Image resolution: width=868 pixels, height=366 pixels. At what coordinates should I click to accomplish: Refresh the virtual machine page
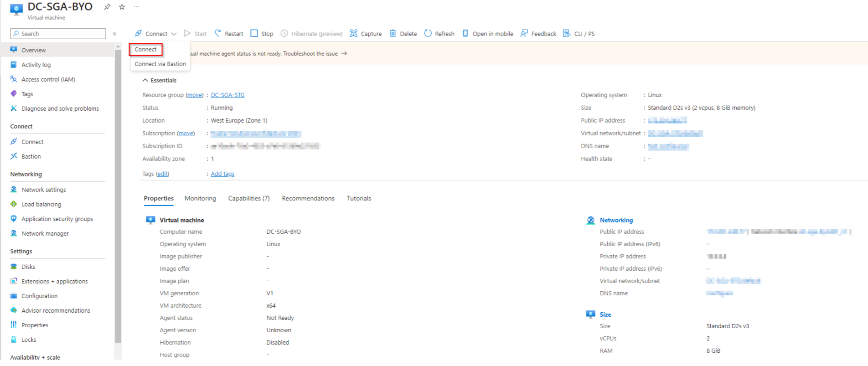click(x=439, y=33)
